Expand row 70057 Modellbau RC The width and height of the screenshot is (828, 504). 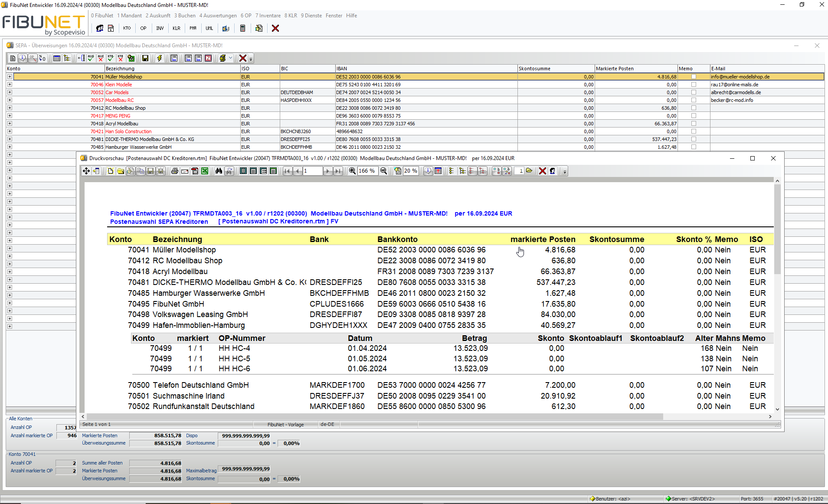10,100
